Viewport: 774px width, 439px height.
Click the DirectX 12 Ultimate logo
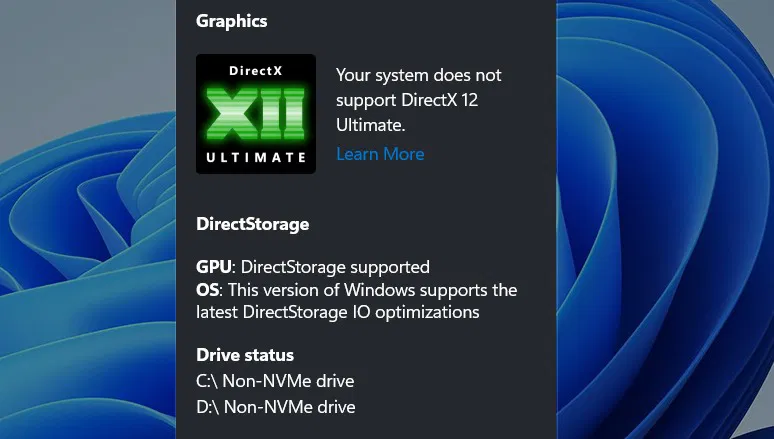pyautogui.click(x=255, y=114)
